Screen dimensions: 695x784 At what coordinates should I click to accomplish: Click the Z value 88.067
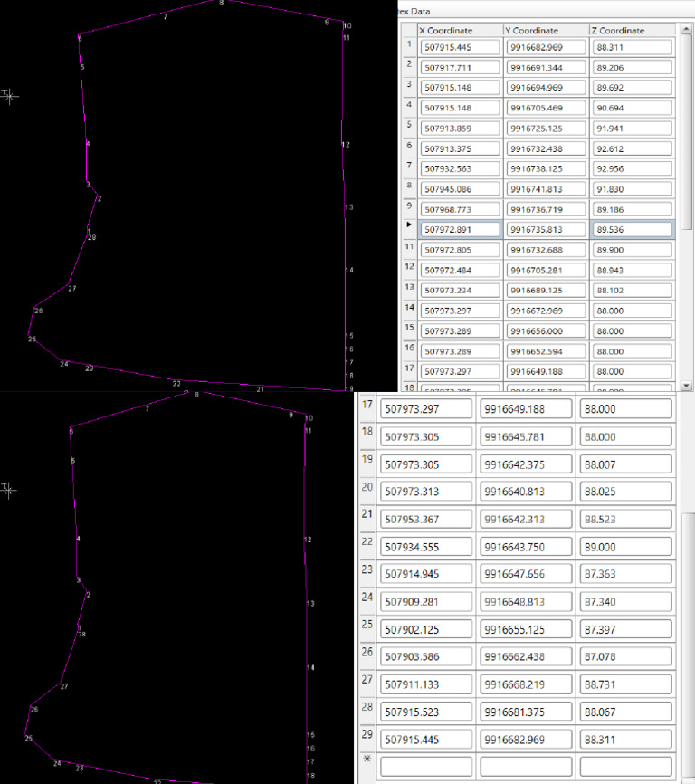click(625, 712)
